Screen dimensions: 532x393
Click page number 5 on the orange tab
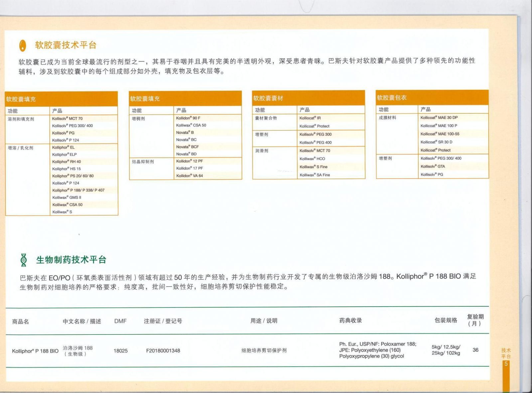(506, 364)
